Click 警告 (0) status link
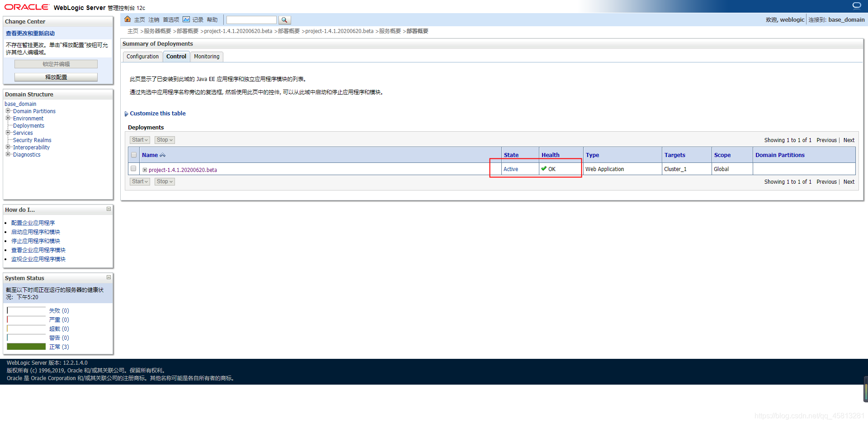 coord(59,338)
